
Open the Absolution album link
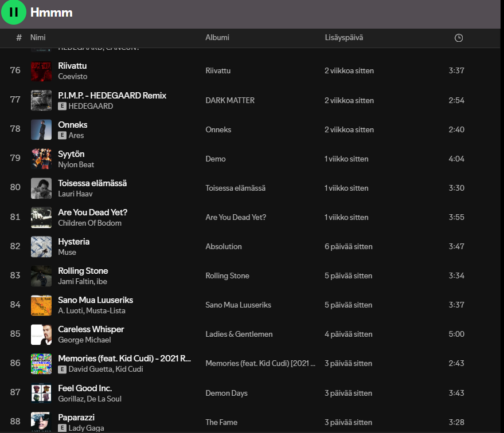pyautogui.click(x=224, y=246)
